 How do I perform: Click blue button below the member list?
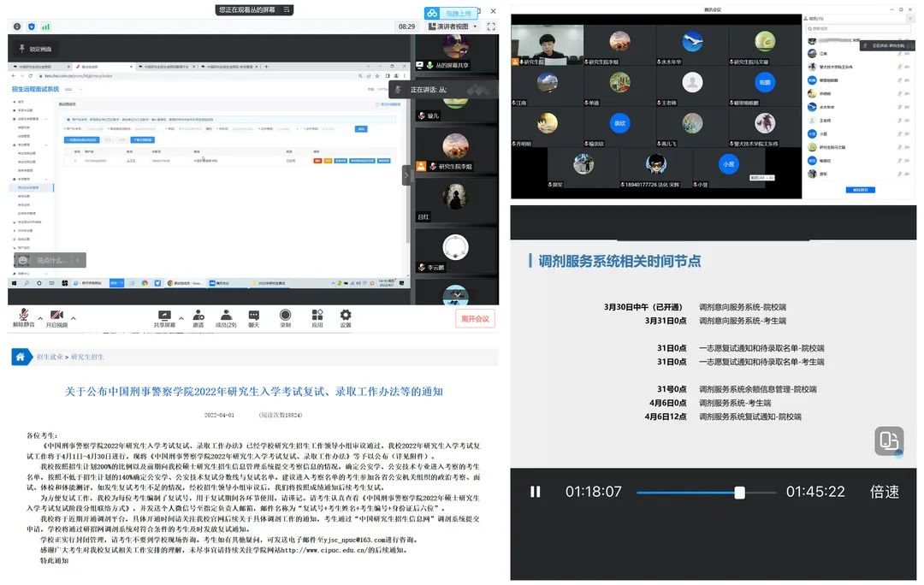(x=861, y=190)
